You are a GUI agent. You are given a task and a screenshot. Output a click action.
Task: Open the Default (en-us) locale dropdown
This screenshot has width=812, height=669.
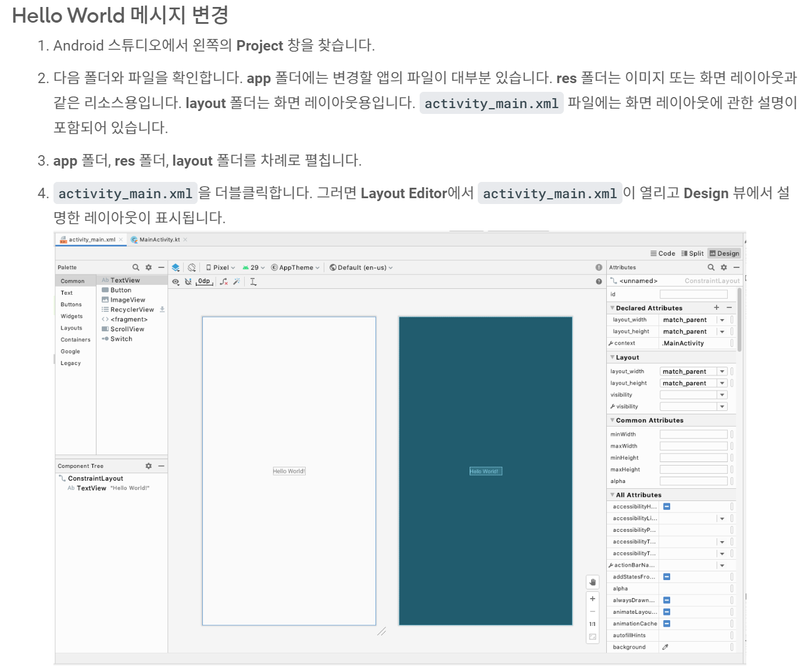[x=361, y=267]
